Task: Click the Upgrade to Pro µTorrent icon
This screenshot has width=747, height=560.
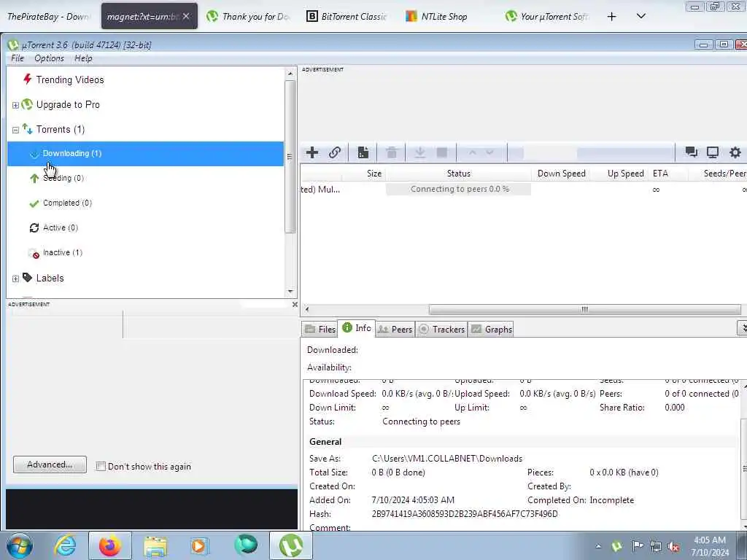Action: click(28, 104)
